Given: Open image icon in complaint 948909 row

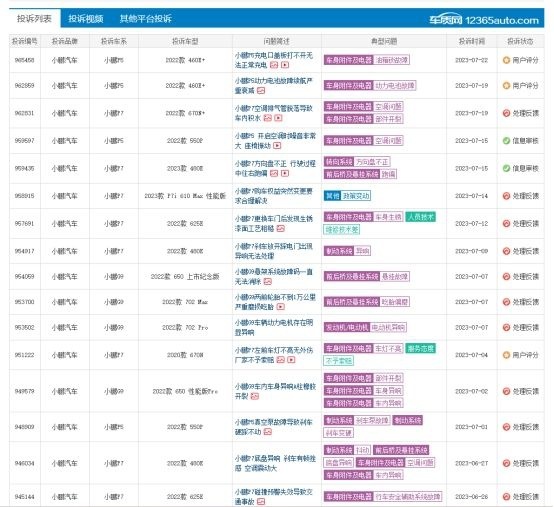Looking at the screenshot, I should click(267, 432).
